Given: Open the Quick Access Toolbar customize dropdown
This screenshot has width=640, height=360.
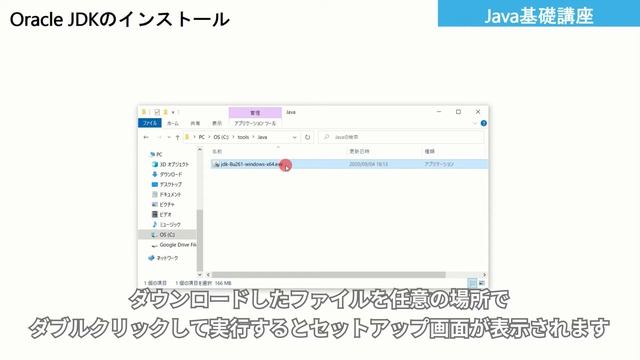Looking at the screenshot, I should point(173,112).
